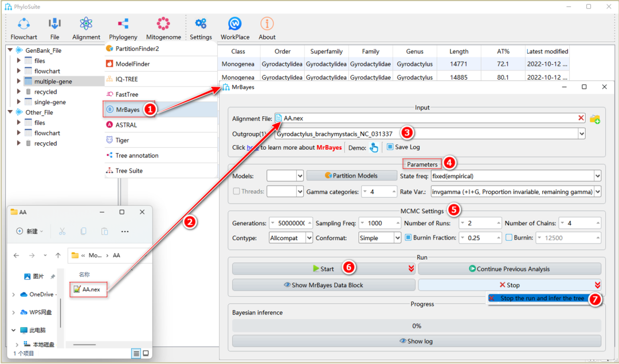The height and width of the screenshot is (364, 619).
Task: Toggle the Burnin Fraction checkbox
Action: [409, 238]
